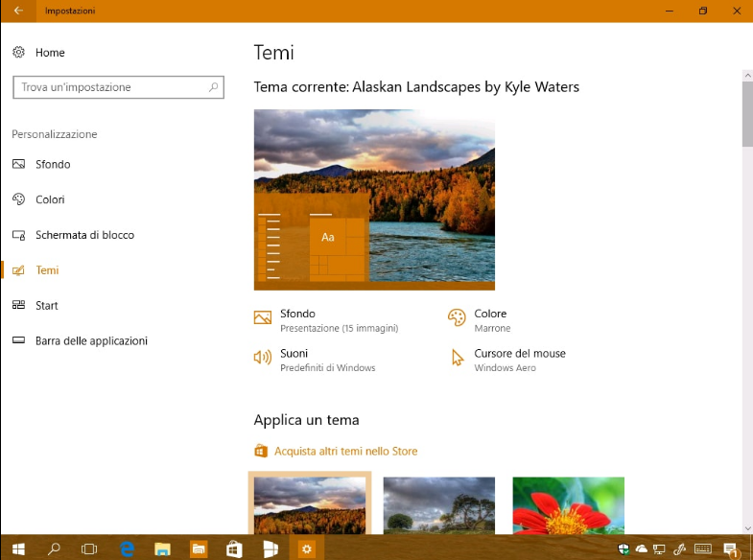Click the Cursore del mouse pointer icon

coord(458,358)
